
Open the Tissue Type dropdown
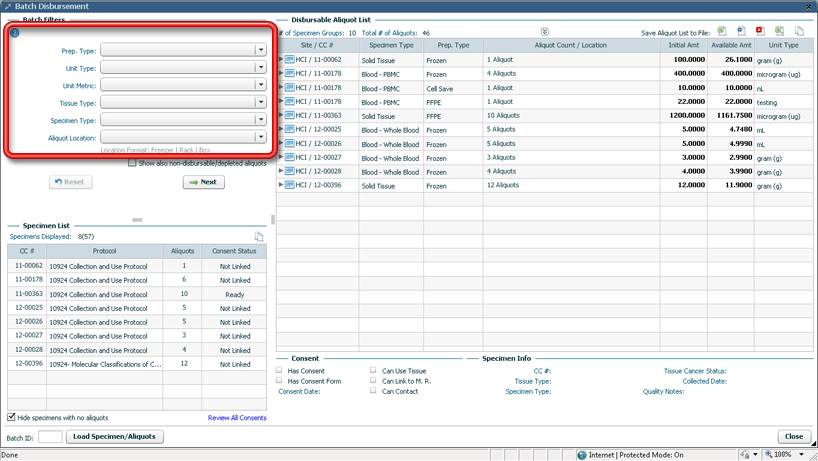tap(261, 102)
